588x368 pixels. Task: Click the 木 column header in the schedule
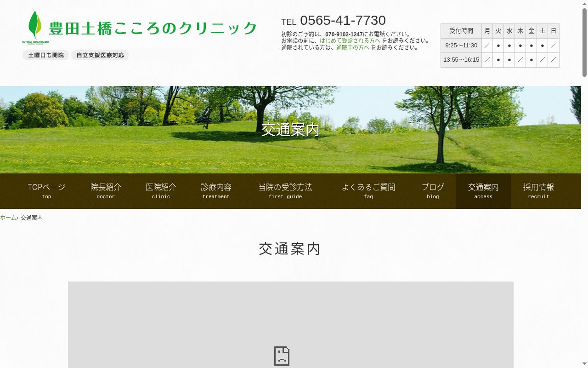point(520,31)
